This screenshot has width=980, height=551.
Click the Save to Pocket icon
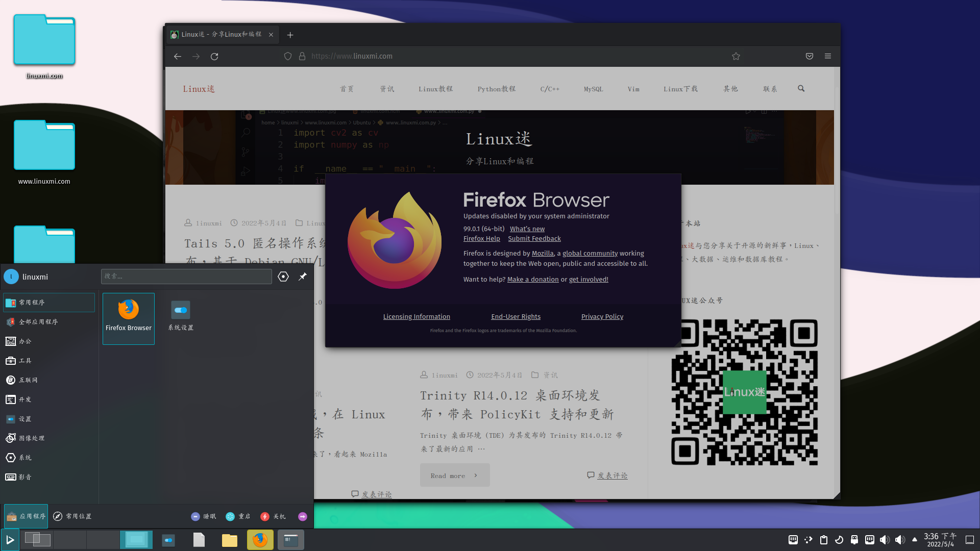coord(810,56)
